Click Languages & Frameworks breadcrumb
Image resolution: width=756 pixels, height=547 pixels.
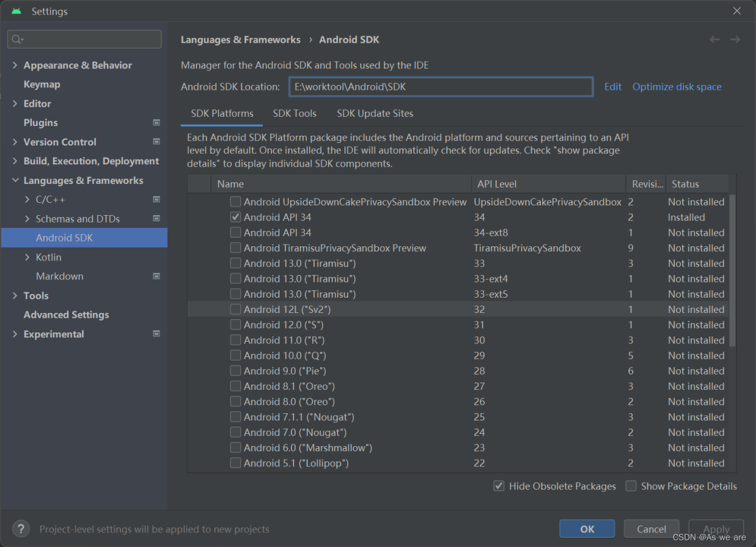(x=241, y=39)
